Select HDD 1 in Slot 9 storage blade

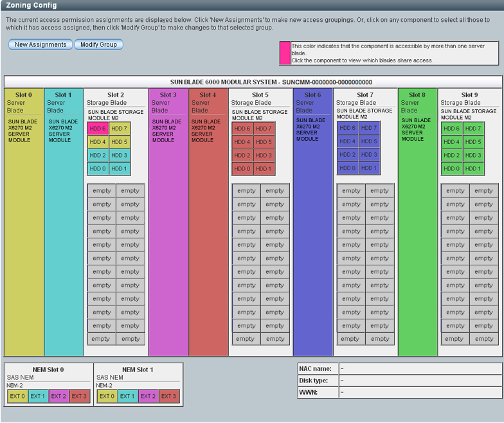pos(473,168)
